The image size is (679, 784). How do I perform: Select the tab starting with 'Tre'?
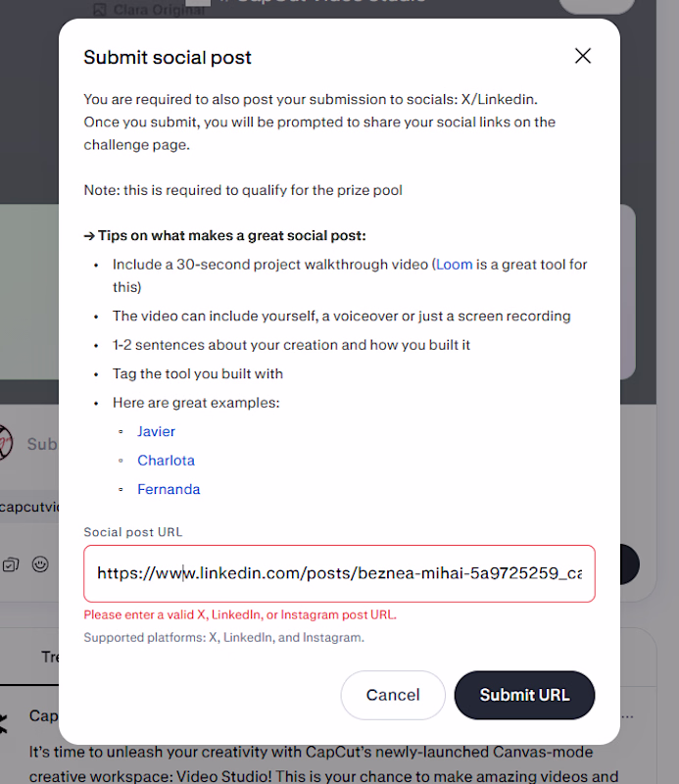[x=49, y=657]
